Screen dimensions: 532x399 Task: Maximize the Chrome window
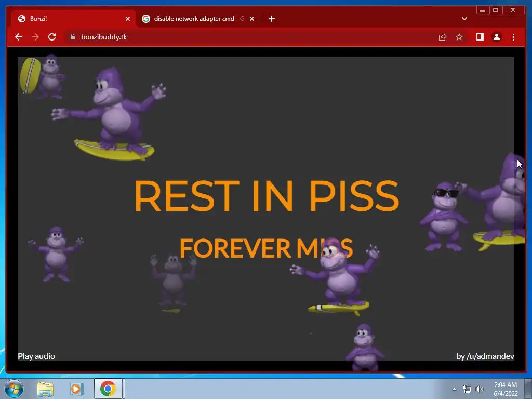pyautogui.click(x=495, y=10)
